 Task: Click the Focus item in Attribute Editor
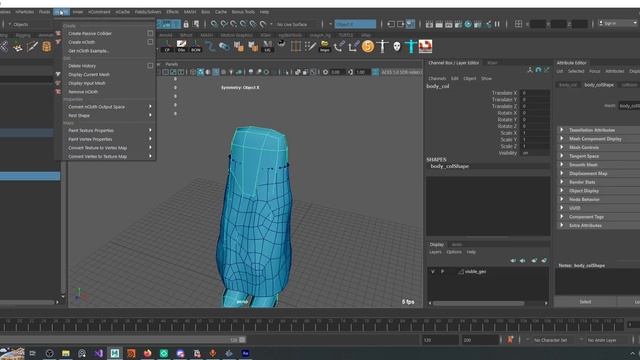pyautogui.click(x=594, y=71)
